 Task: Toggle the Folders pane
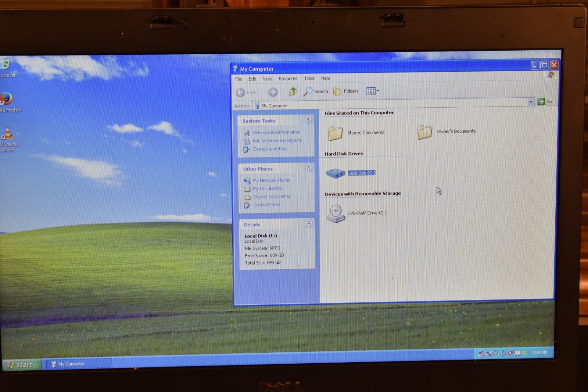(x=346, y=91)
